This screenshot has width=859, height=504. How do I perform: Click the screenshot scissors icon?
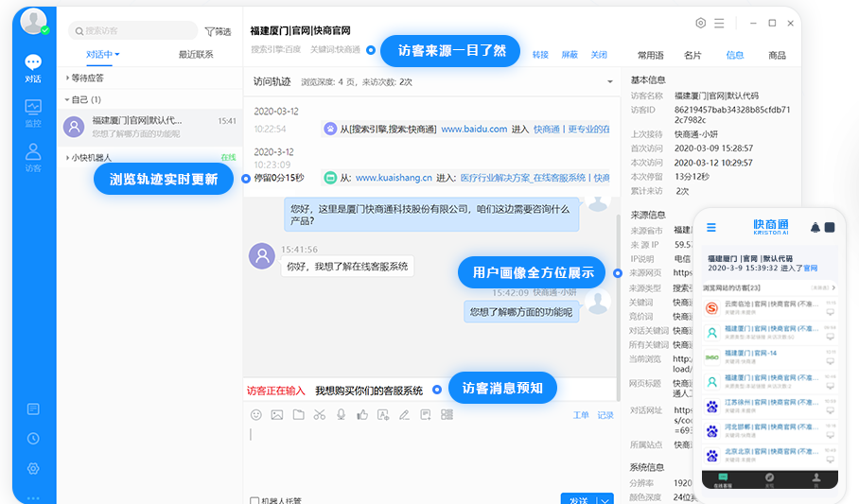click(x=319, y=414)
